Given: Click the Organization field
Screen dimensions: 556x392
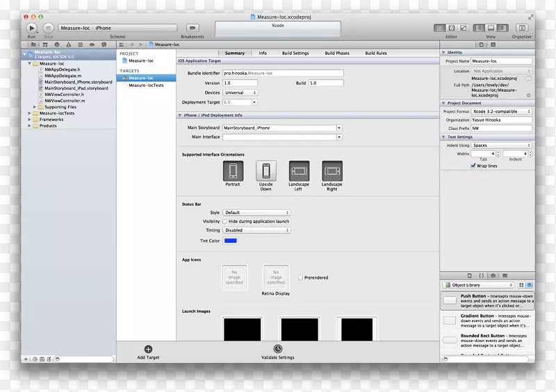Looking at the screenshot, I should 501,120.
